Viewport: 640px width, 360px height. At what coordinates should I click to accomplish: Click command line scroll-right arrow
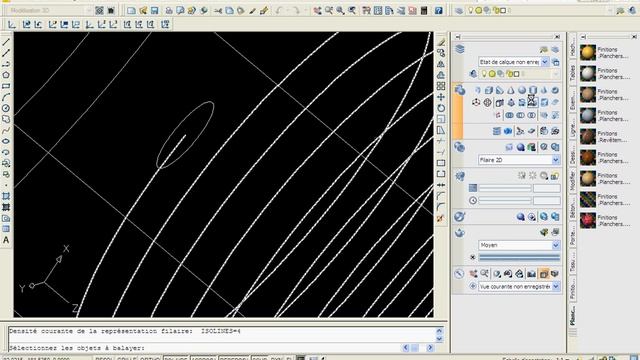[x=430, y=348]
